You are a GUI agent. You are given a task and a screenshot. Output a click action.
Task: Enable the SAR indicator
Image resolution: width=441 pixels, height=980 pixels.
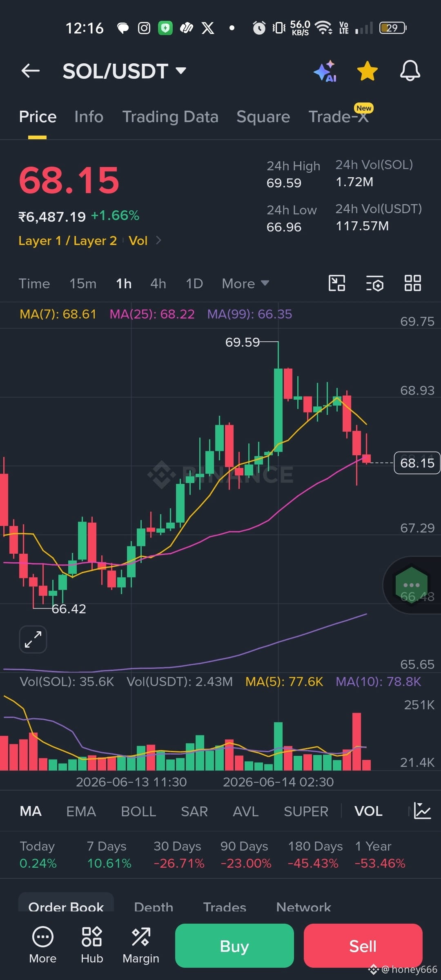[194, 811]
